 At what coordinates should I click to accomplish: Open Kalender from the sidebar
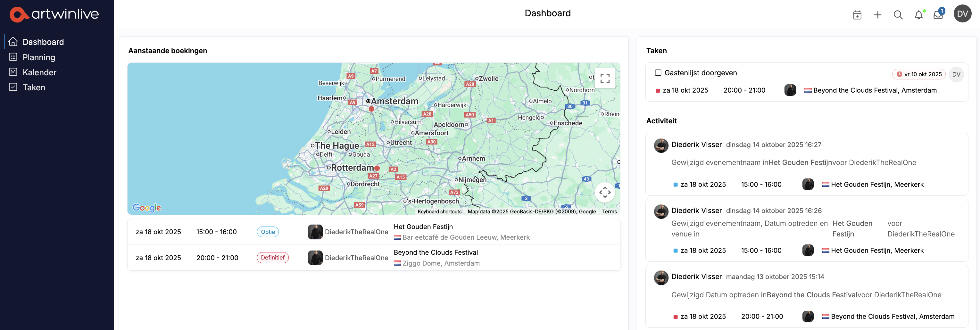tap(39, 72)
